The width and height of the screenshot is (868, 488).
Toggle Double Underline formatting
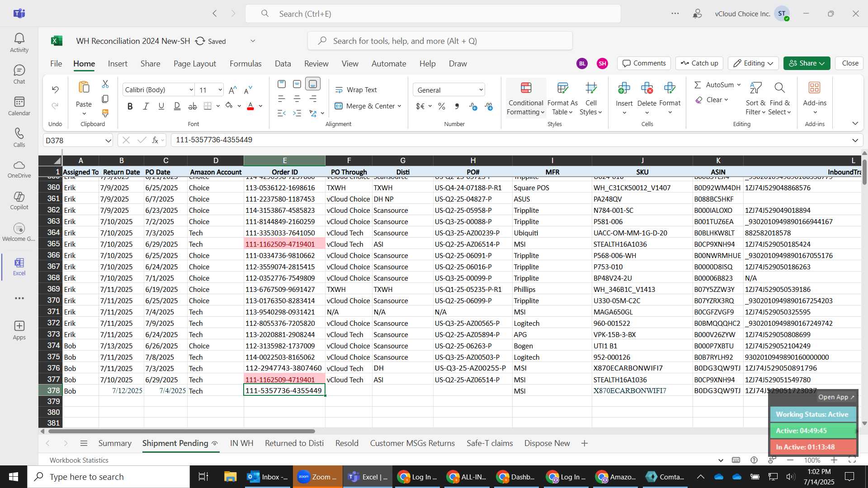[177, 106]
